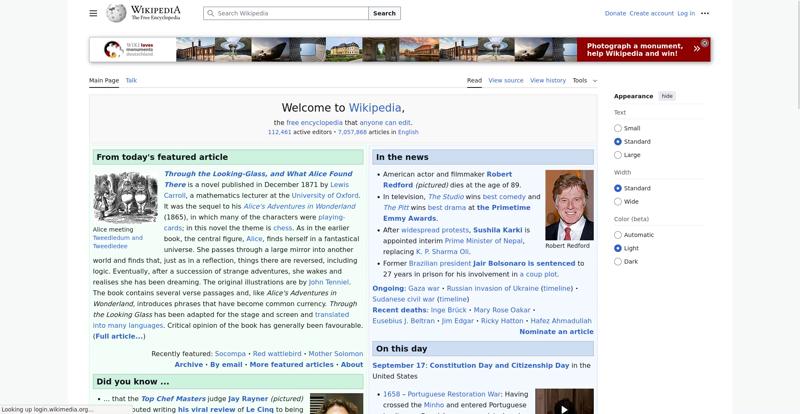800x414 pixels.
Task: Click the Search button
Action: click(384, 13)
